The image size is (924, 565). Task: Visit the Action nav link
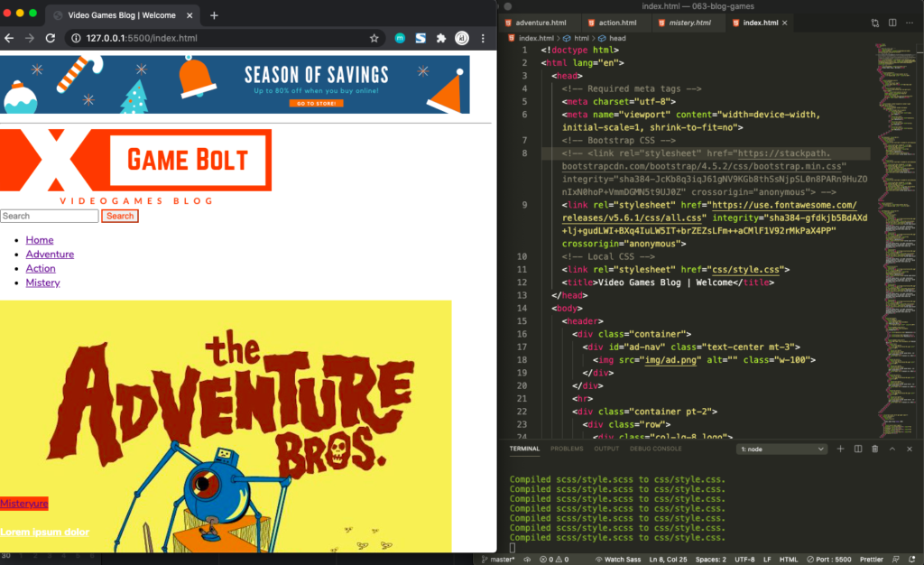click(41, 268)
